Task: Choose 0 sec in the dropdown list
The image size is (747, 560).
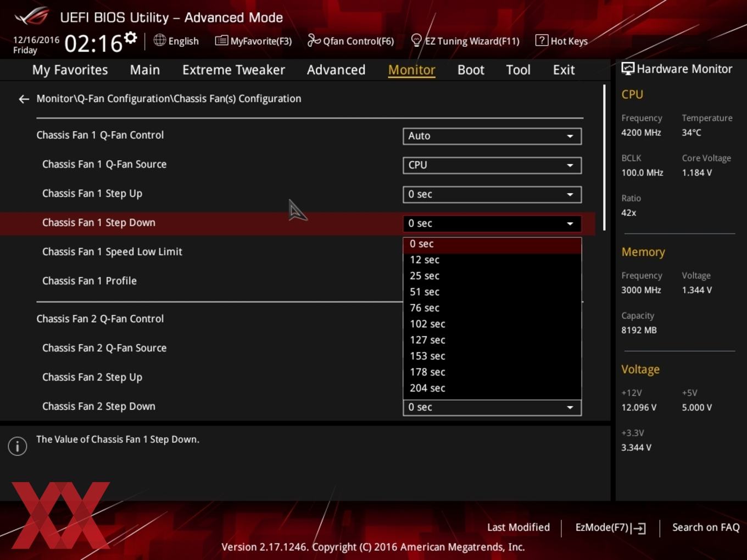Action: click(492, 244)
